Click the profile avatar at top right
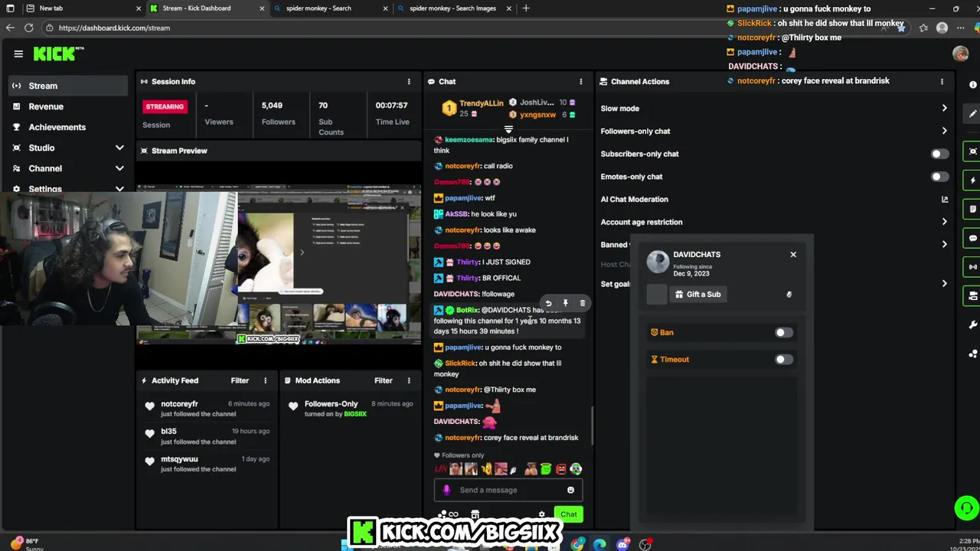 [960, 54]
